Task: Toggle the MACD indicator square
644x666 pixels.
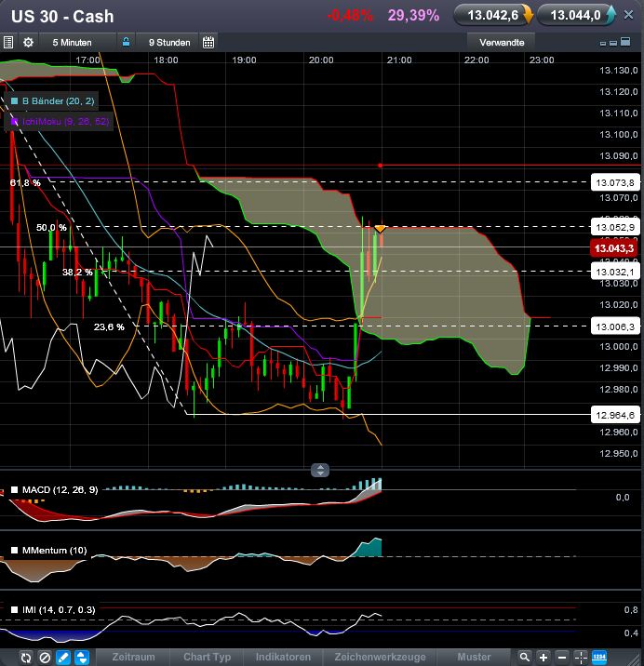Action: [15, 489]
